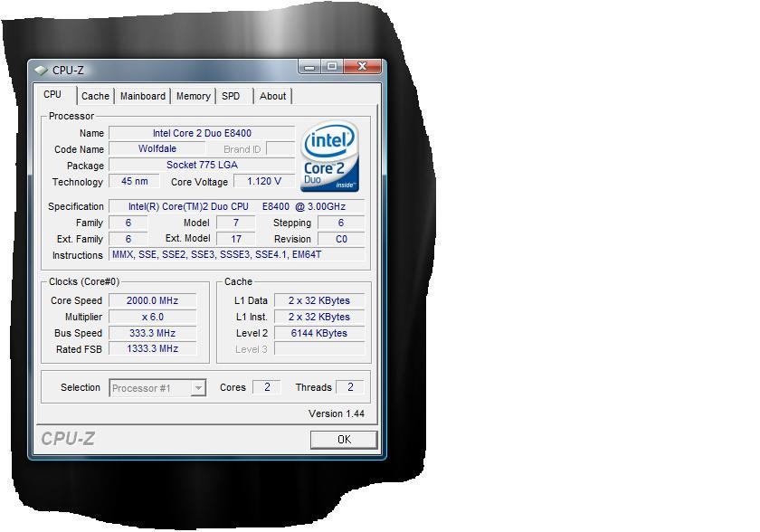Click the Ext. Model 17 value

(235, 239)
